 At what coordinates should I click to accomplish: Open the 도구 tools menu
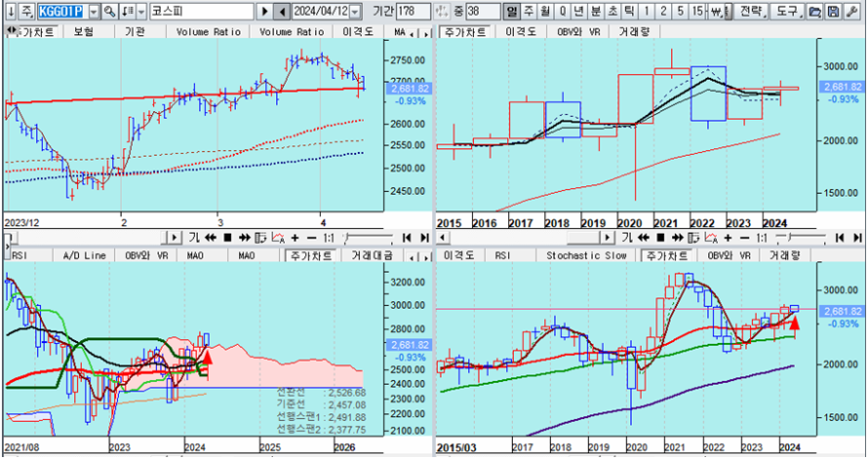tap(786, 11)
